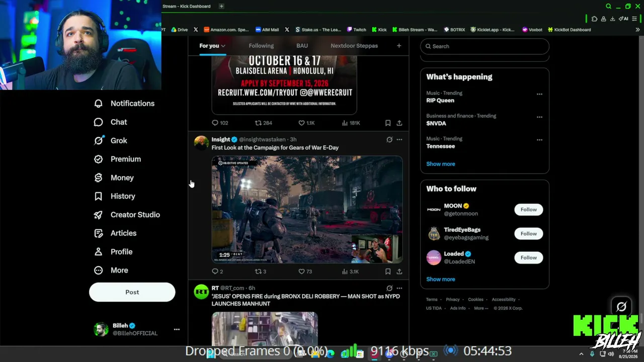This screenshot has width=644, height=362.
Task: Select Stream - Kick Dashboard browser tab
Action: (x=187, y=6)
